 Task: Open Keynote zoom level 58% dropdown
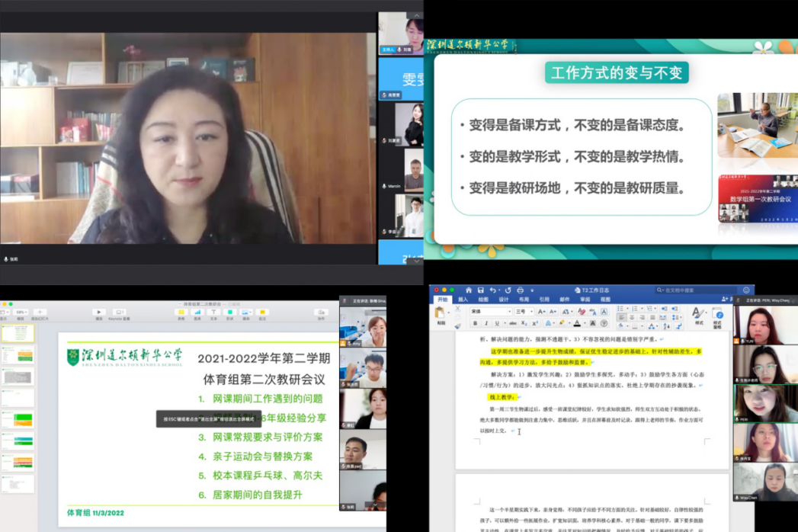coord(21,312)
